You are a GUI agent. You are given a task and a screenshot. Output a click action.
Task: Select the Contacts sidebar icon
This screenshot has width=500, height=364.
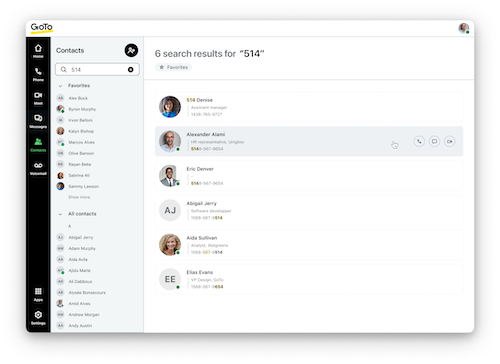38,145
